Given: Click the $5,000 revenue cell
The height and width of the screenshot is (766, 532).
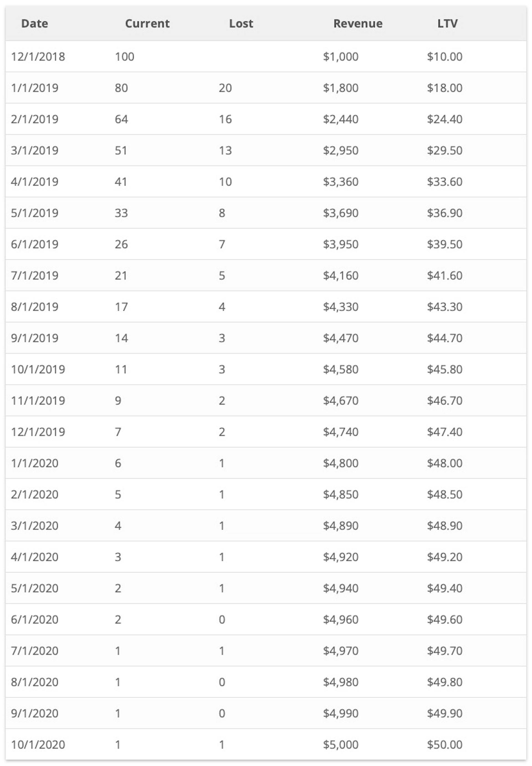Looking at the screenshot, I should tap(340, 745).
